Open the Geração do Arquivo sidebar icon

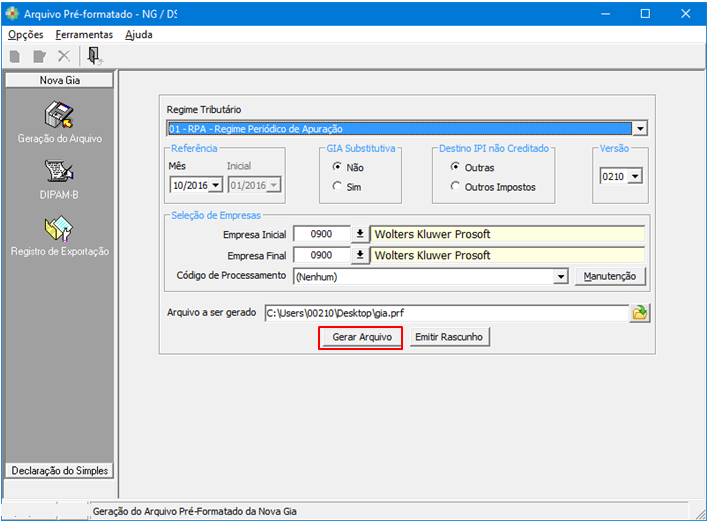60,117
